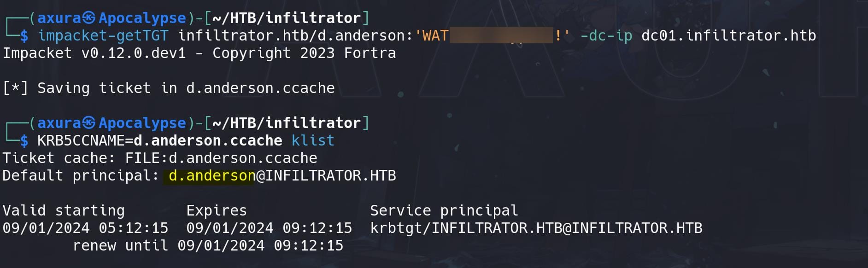The image size is (868, 268).
Task: Click the infiltrator.htb/d.anderson target argument
Action: (x=292, y=35)
